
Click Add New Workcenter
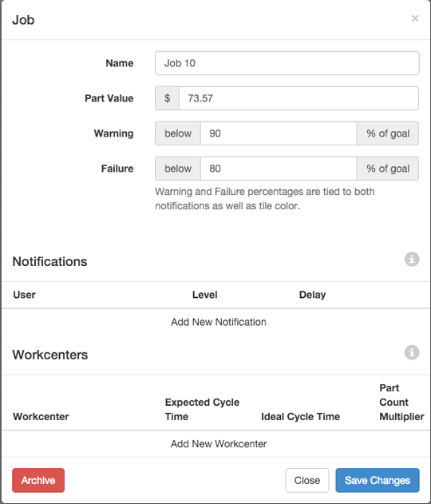pyautogui.click(x=219, y=444)
